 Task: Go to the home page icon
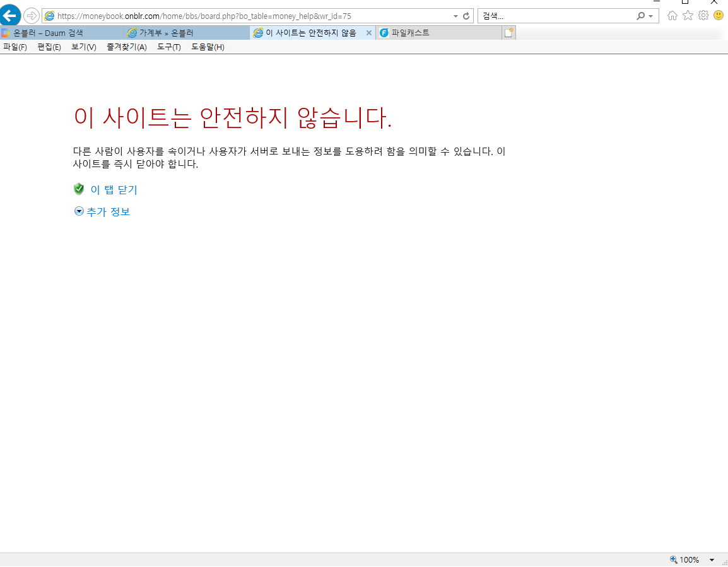672,16
